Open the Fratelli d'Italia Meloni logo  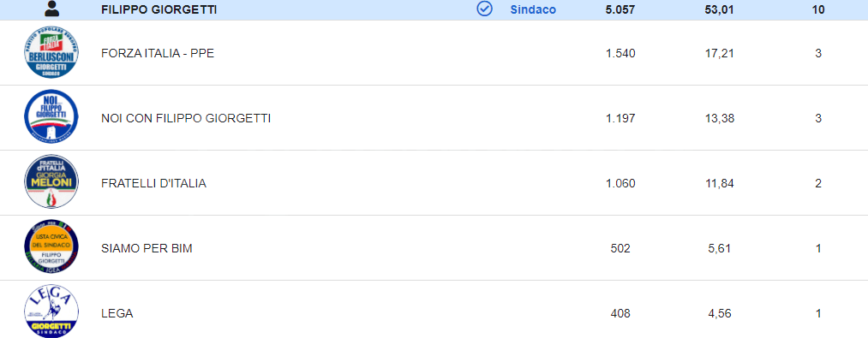[51, 182]
